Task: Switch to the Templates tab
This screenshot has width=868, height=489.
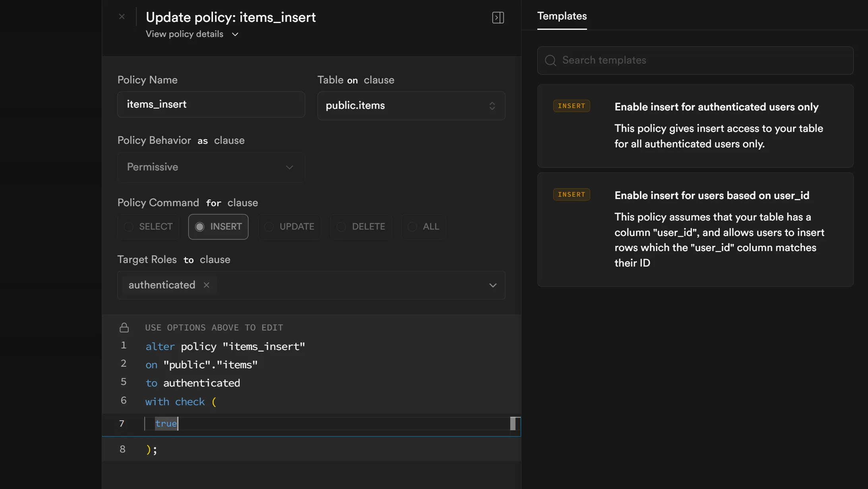Action: click(562, 16)
